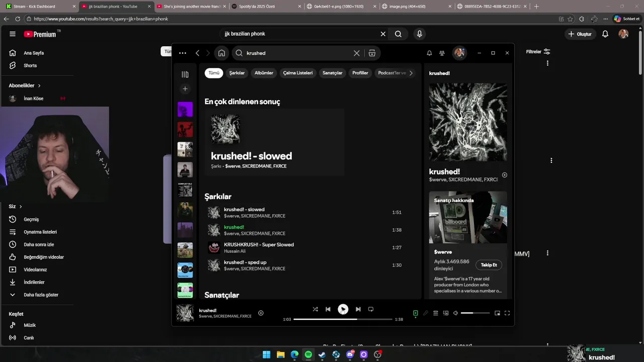Open $werve artist name link

443,252
